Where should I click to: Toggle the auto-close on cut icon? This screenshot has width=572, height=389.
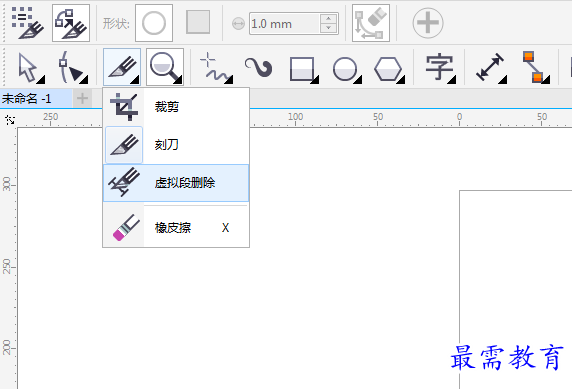coord(71,23)
